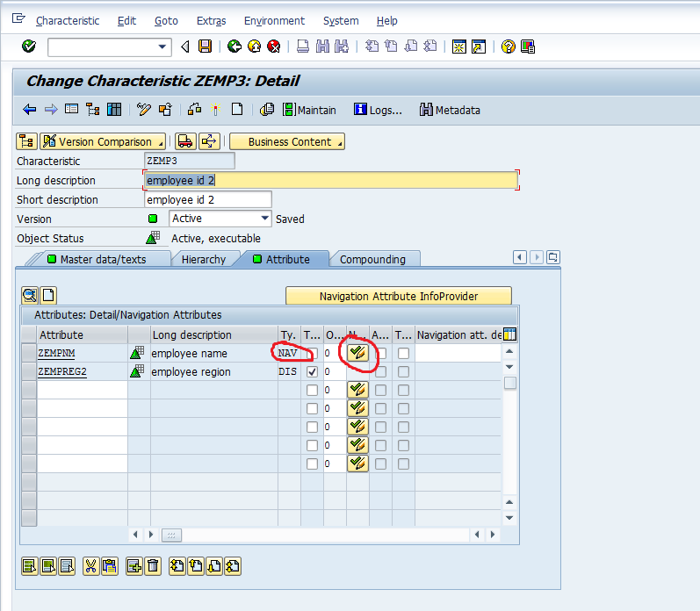Click the horizontal scrollbar thumb in attributes table
700x611 pixels.
click(171, 535)
